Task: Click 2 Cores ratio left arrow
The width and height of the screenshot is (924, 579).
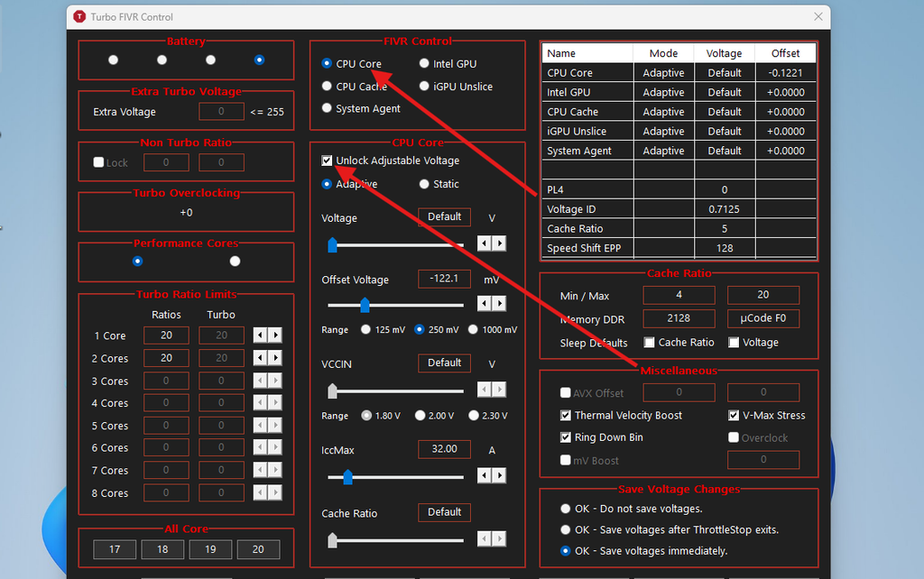Action: (x=260, y=357)
